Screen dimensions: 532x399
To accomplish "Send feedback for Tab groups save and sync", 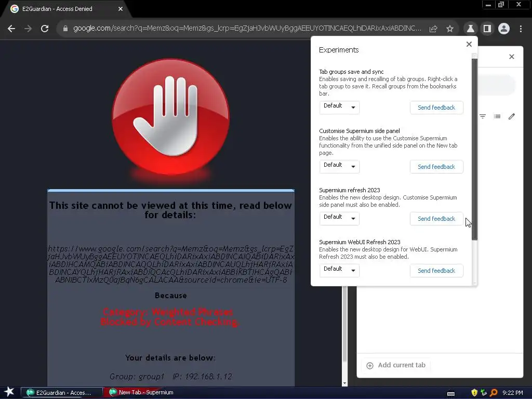I will (436, 108).
